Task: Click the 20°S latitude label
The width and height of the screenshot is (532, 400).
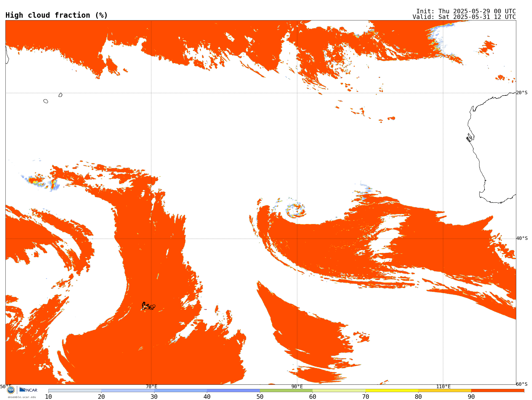Action: click(522, 93)
